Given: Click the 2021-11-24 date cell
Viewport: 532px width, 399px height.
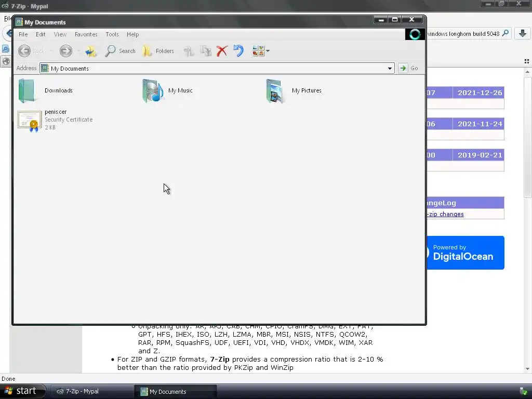Looking at the screenshot, I should coord(480,124).
